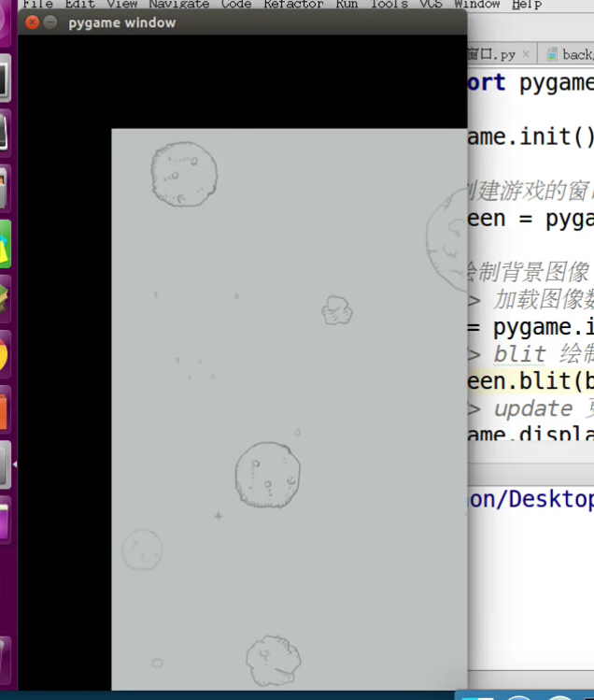594x700 pixels.
Task: Click the 绘制背景图像 comment line
Action: click(x=529, y=272)
